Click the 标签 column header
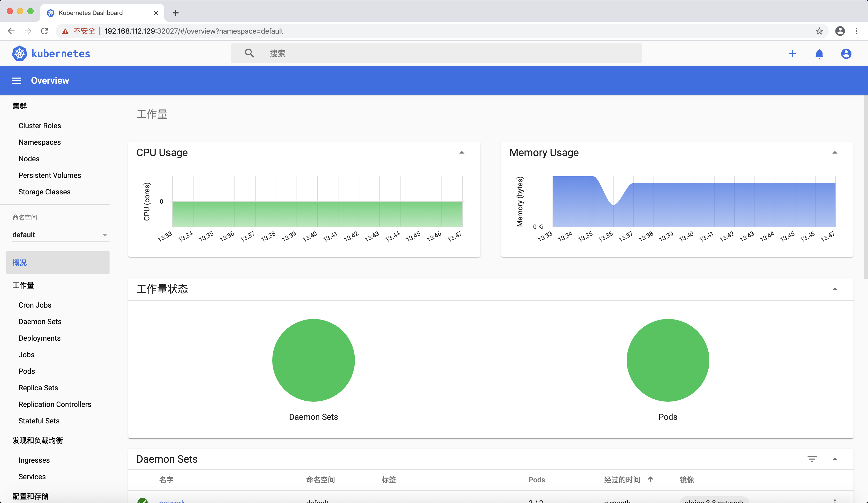 (389, 479)
